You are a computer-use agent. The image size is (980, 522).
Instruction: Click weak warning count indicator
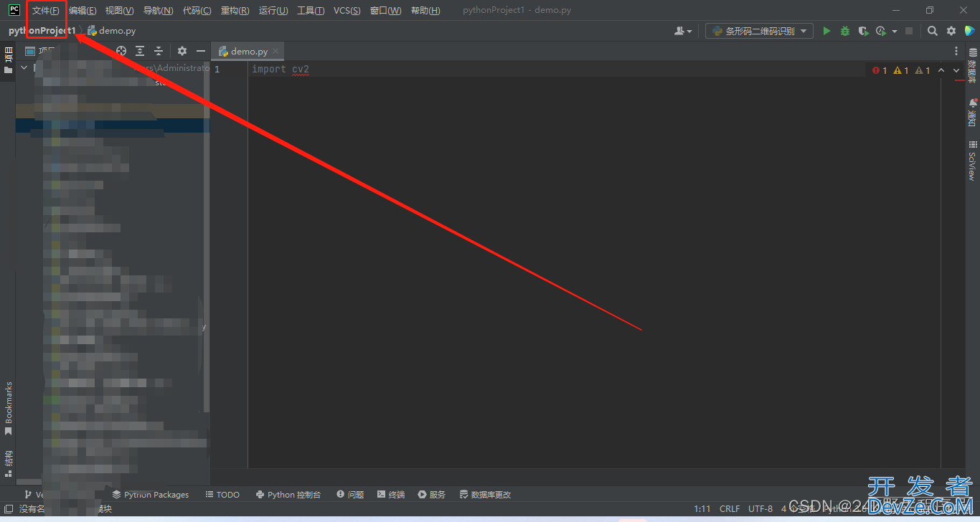tap(923, 70)
